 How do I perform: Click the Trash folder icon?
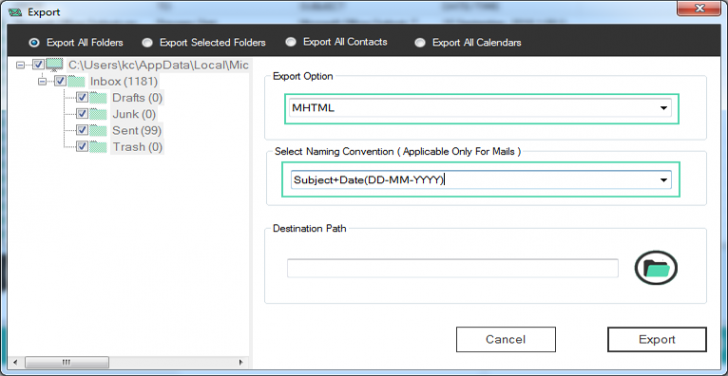(x=98, y=147)
